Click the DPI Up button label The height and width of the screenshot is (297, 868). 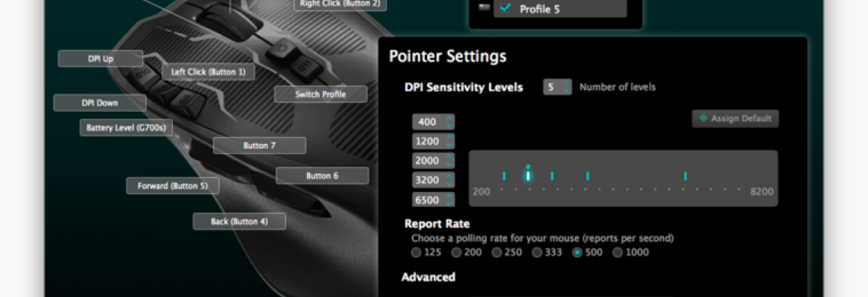click(101, 59)
